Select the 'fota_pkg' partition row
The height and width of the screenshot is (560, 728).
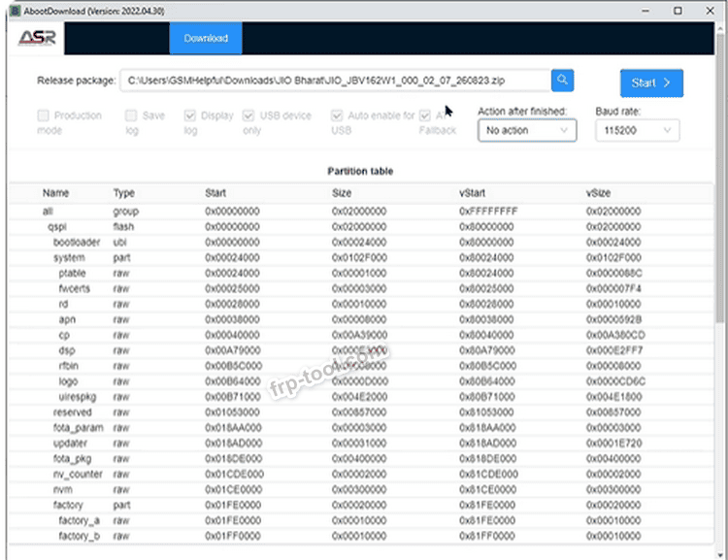click(361, 459)
